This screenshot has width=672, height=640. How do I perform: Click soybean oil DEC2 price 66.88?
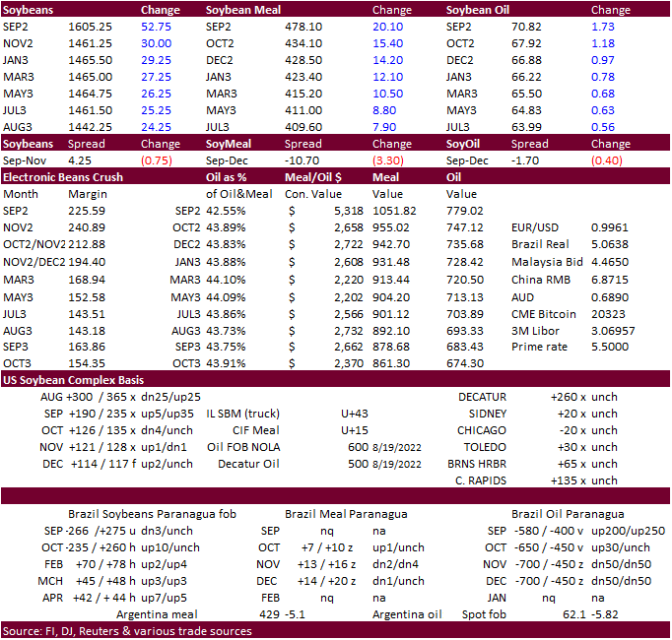[x=526, y=60]
